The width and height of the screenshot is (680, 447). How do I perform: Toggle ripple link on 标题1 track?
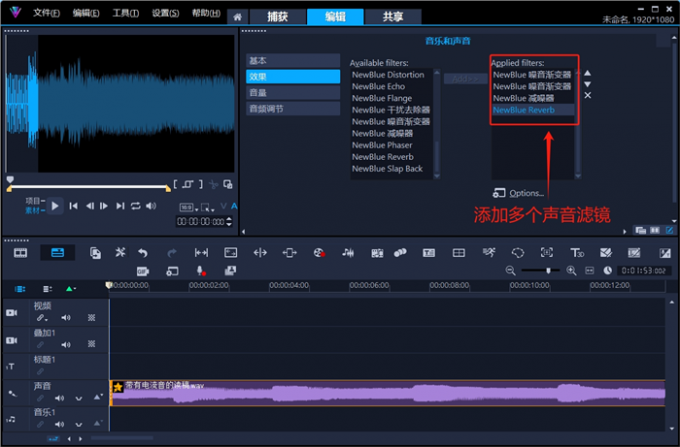40,372
